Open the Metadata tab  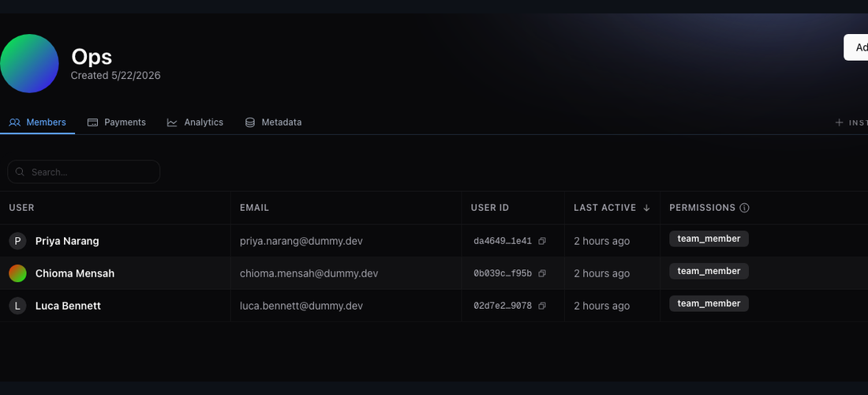point(274,122)
